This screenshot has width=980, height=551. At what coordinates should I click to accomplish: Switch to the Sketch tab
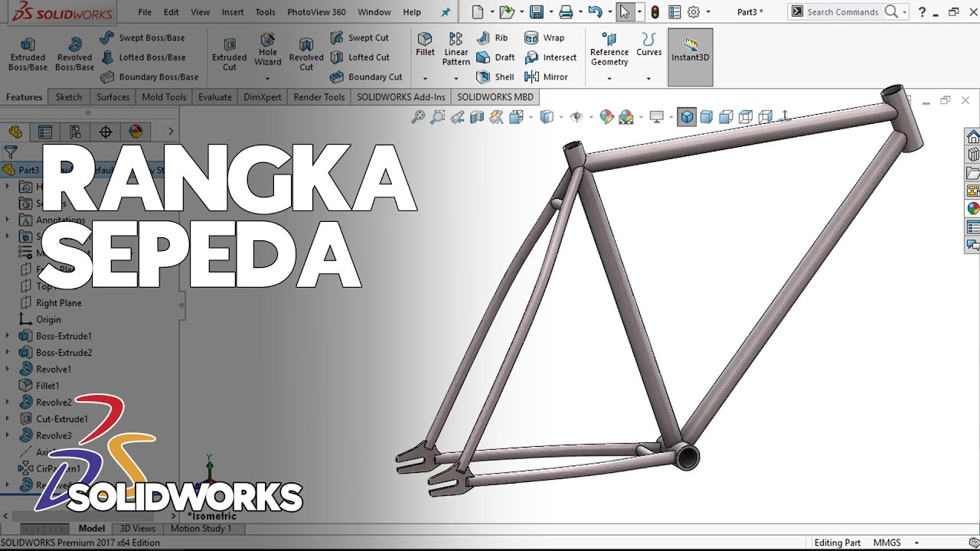tap(68, 97)
